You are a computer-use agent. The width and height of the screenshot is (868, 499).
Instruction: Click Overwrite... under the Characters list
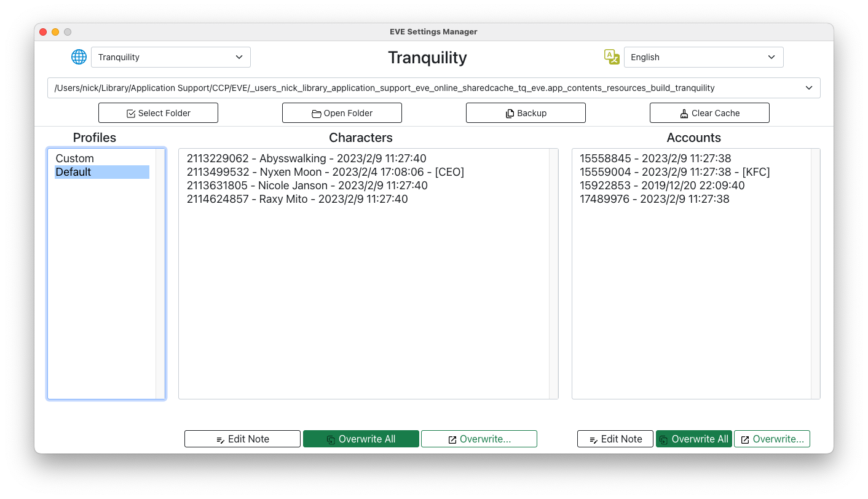tap(479, 439)
